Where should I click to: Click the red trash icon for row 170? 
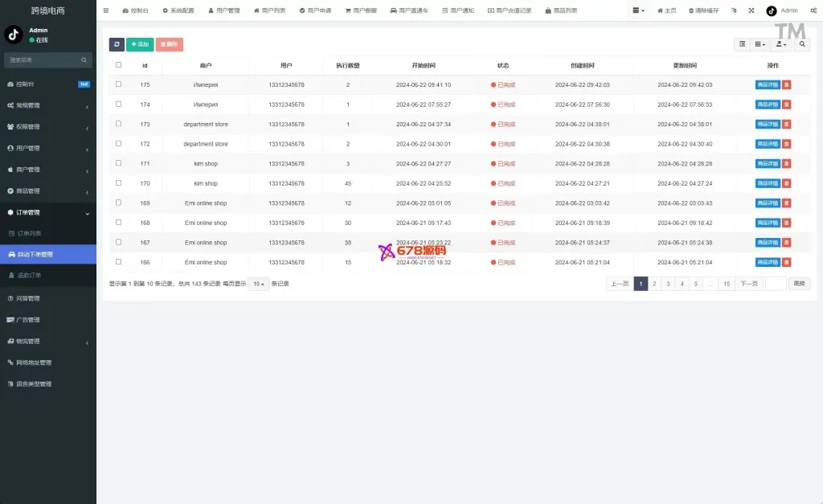(787, 183)
